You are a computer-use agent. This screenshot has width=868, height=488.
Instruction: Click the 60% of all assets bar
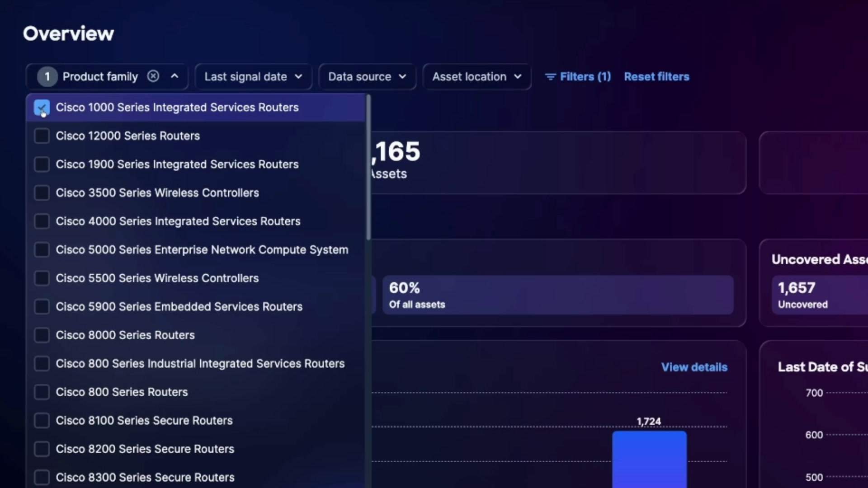(558, 295)
